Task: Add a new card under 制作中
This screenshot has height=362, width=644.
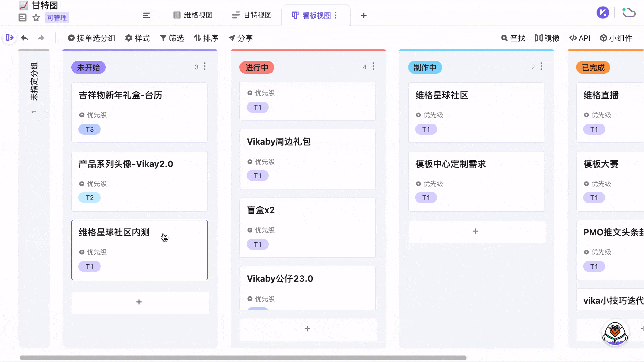Action: coord(476,231)
